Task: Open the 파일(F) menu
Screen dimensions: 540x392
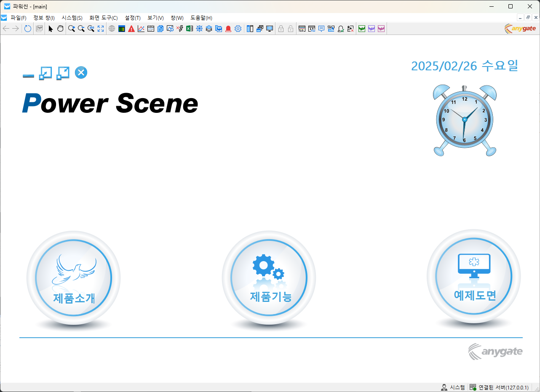Action: pos(18,18)
